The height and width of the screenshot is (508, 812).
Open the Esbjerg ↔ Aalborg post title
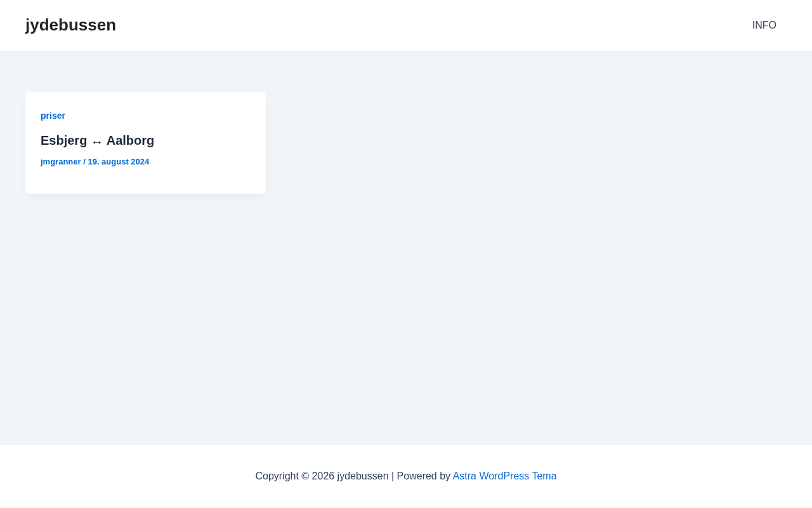point(97,141)
